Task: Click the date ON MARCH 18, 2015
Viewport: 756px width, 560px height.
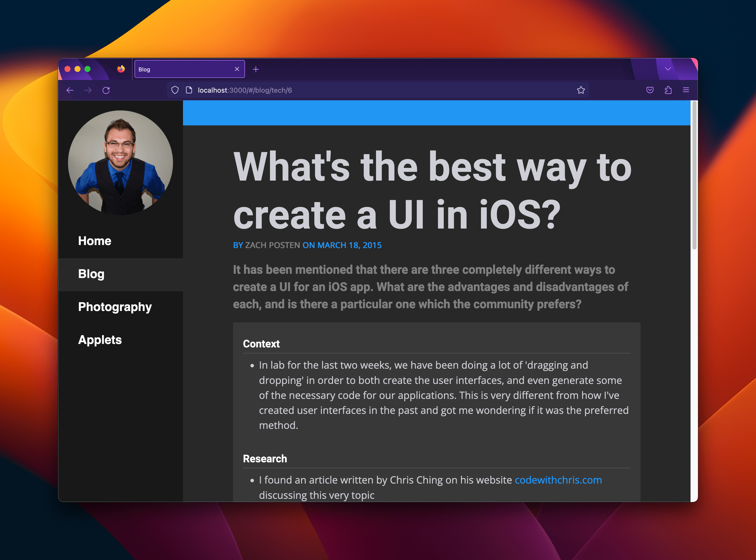Action: 342,245
